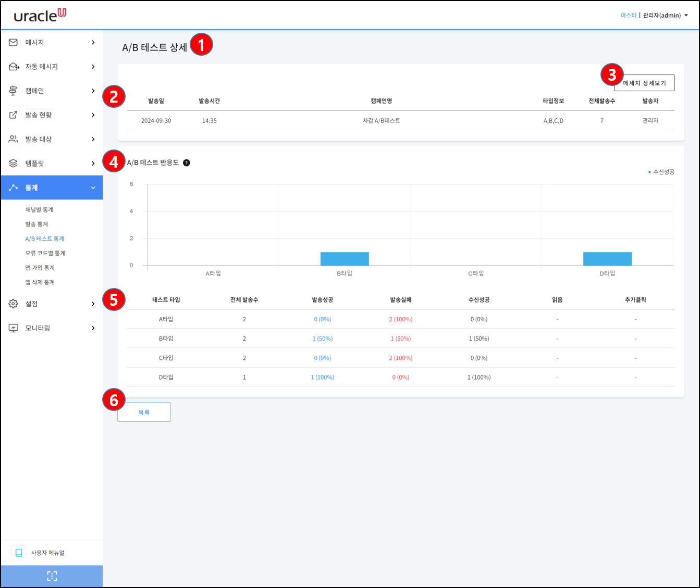This screenshot has width=700, height=588.
Task: Click C타입 발송실패 2 (100%) value
Action: pos(401,358)
